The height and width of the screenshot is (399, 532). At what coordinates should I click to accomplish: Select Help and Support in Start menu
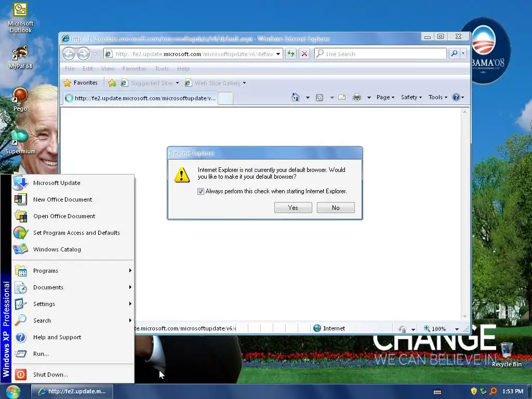point(73,337)
